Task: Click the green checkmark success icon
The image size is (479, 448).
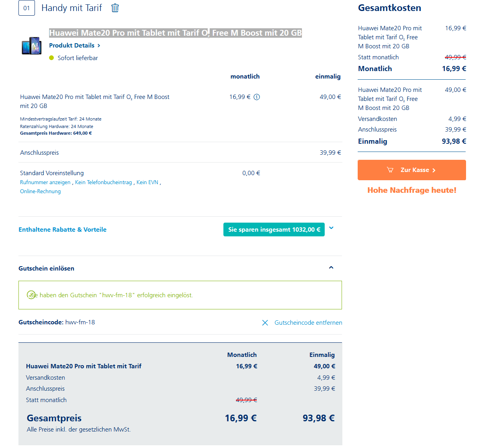Action: (31, 295)
